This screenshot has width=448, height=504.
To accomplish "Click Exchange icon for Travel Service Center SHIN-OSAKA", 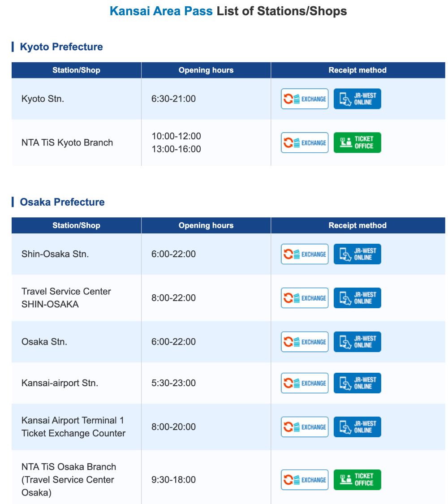I will point(305,298).
